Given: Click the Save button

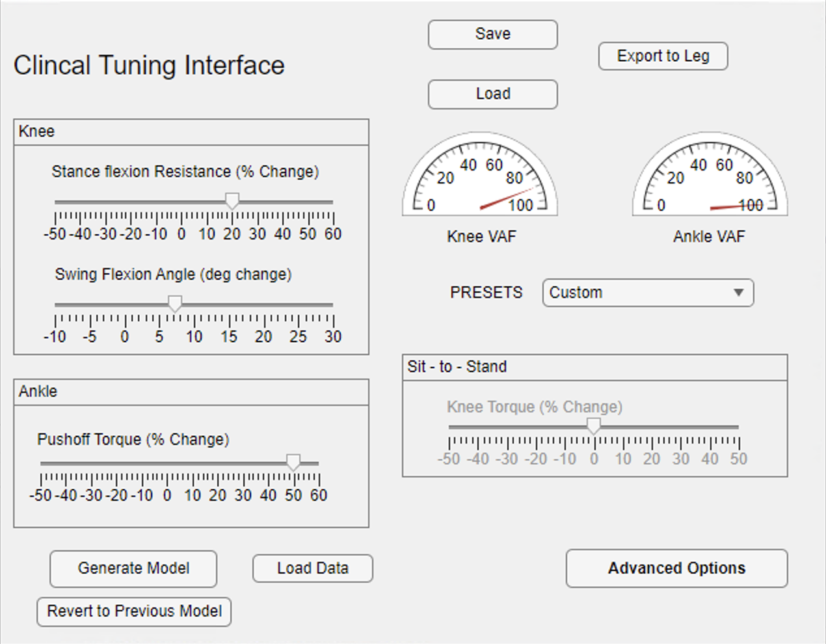Looking at the screenshot, I should (x=492, y=34).
